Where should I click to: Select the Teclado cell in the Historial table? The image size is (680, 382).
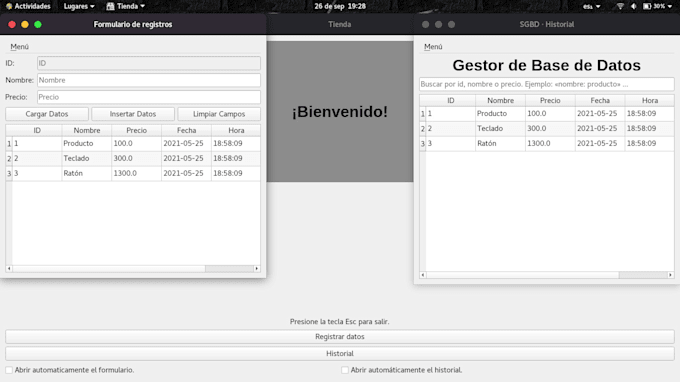(x=500, y=128)
